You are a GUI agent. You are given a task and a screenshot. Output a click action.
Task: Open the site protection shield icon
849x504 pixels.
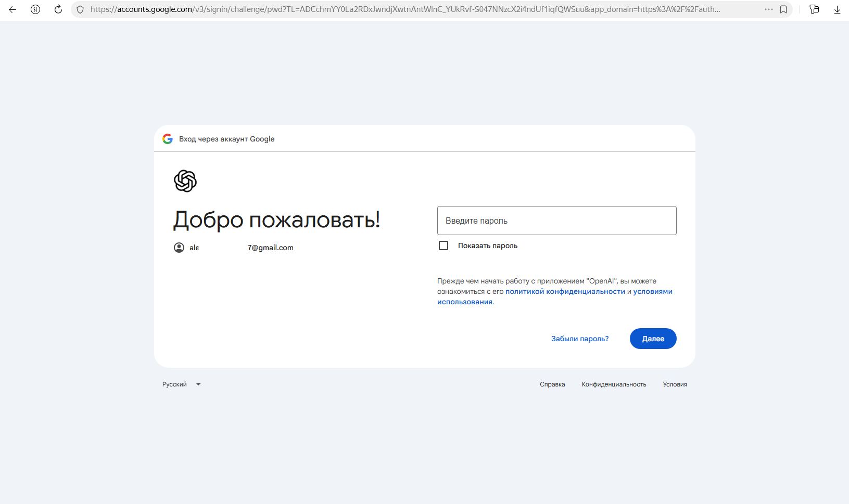[80, 9]
